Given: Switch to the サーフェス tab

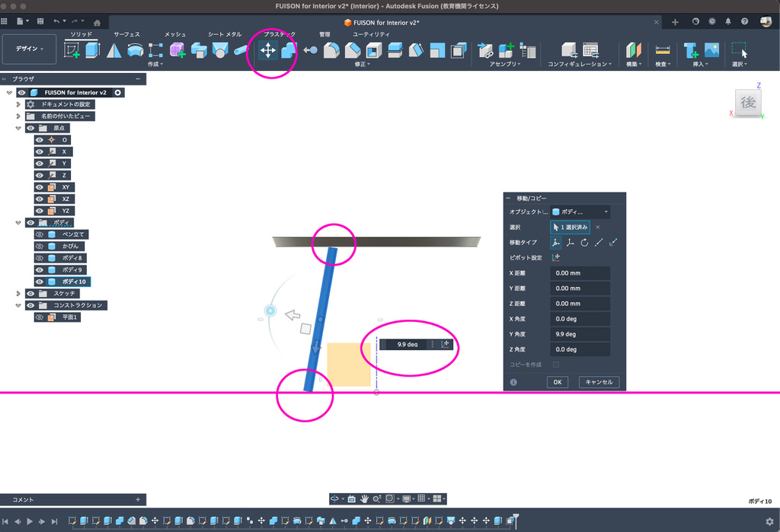Looking at the screenshot, I should (x=126, y=34).
